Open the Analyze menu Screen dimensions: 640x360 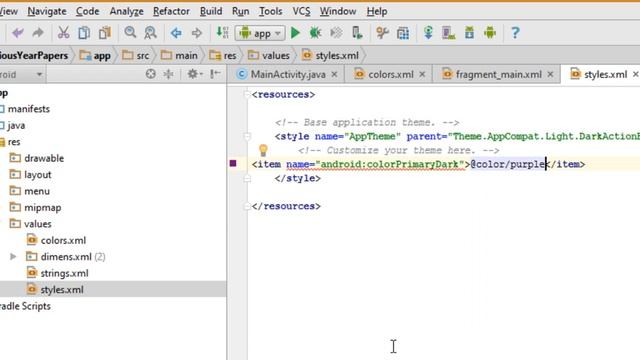click(x=127, y=11)
